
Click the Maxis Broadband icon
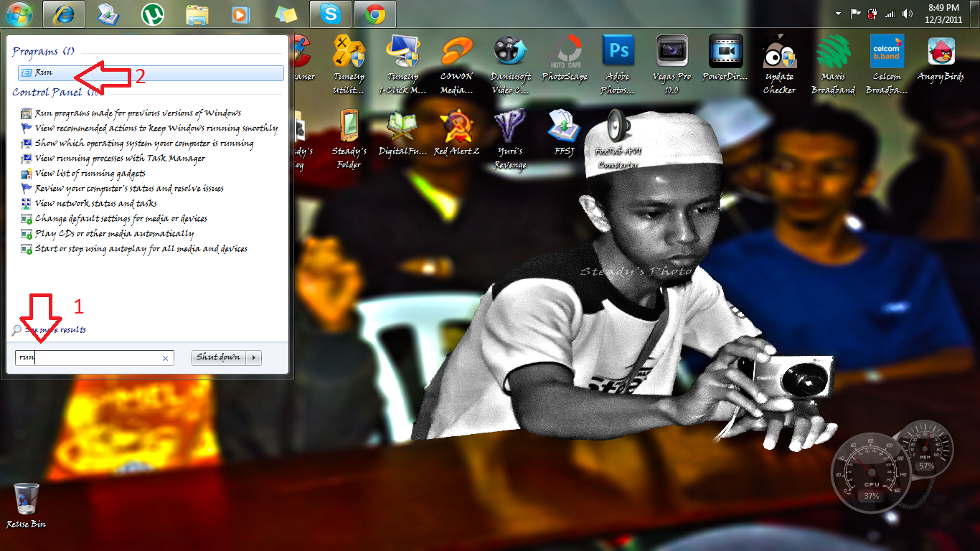click(x=833, y=65)
